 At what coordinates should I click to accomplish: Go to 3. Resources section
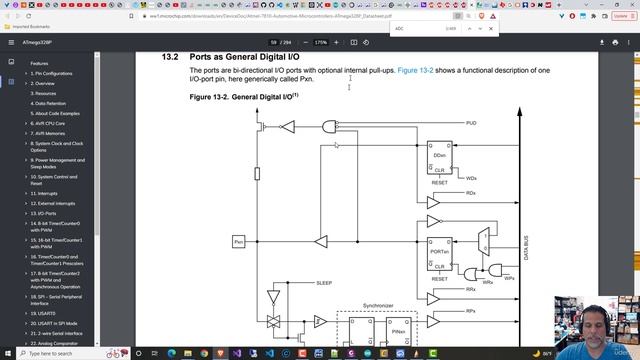coord(43,93)
